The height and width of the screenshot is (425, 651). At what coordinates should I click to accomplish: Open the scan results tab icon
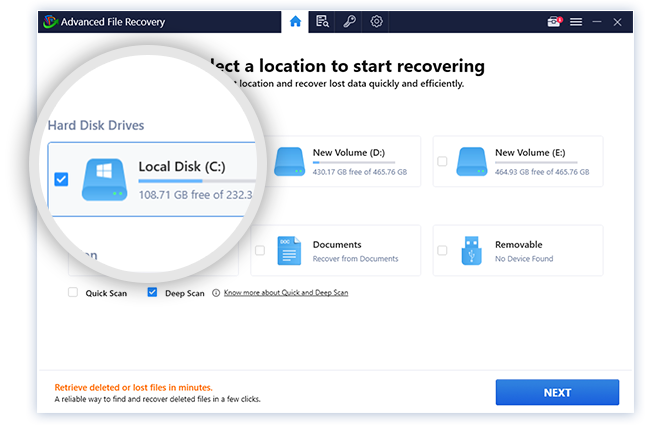[x=322, y=22]
